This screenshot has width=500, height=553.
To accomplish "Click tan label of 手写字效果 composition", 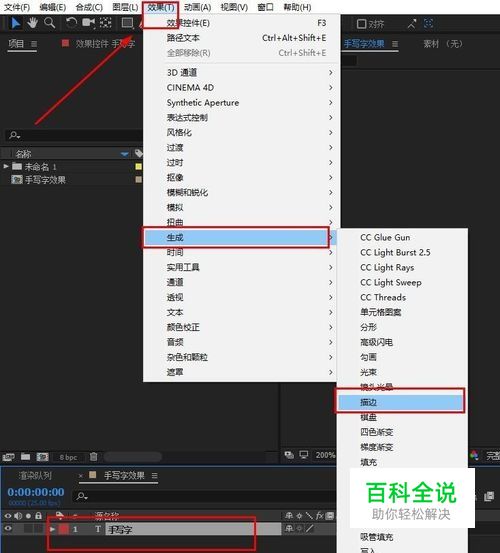I will (139, 180).
